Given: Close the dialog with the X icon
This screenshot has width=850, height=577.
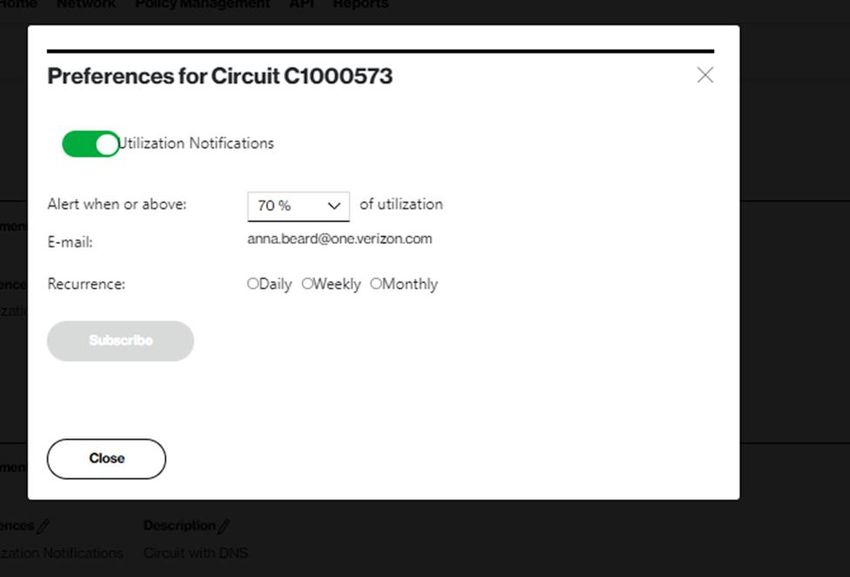Looking at the screenshot, I should [x=705, y=75].
